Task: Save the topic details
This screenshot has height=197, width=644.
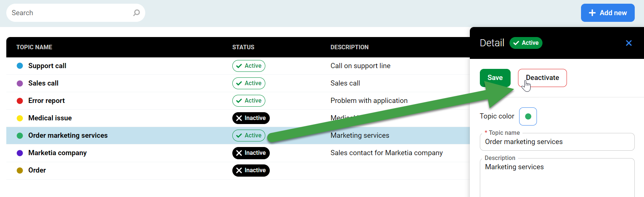Action: pyautogui.click(x=495, y=78)
